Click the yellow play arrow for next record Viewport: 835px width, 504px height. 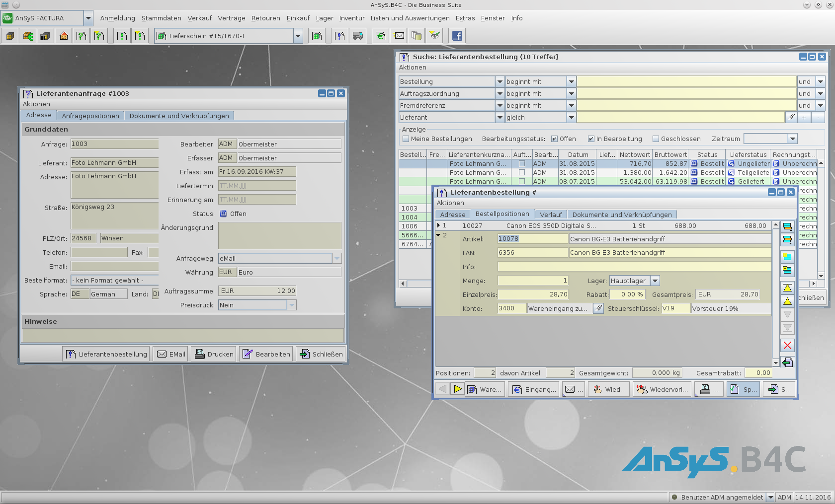click(x=458, y=389)
